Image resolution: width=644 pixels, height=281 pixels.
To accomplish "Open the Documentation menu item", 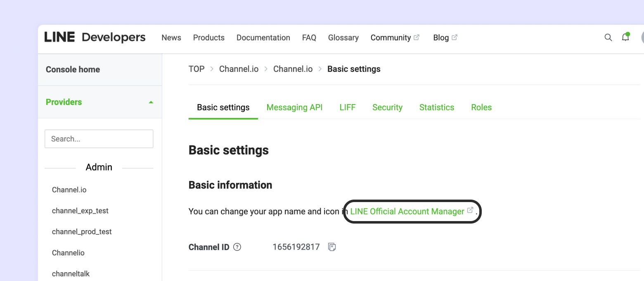I will coord(263,38).
